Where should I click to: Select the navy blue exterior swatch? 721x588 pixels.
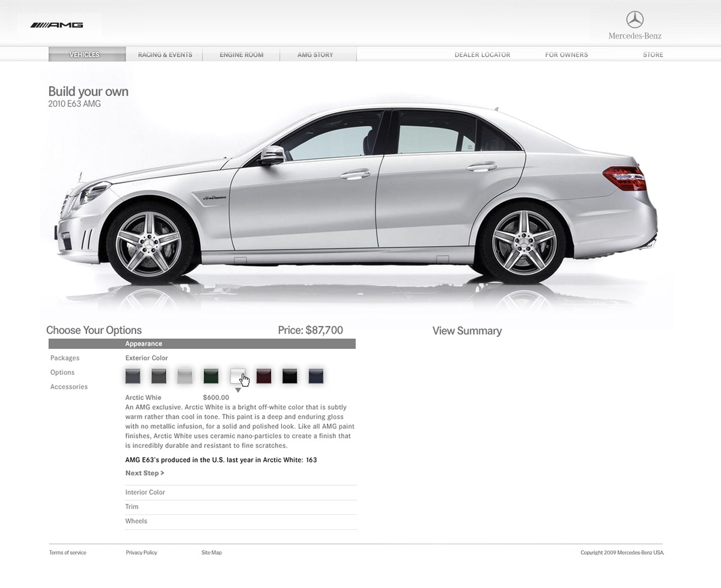(x=316, y=376)
